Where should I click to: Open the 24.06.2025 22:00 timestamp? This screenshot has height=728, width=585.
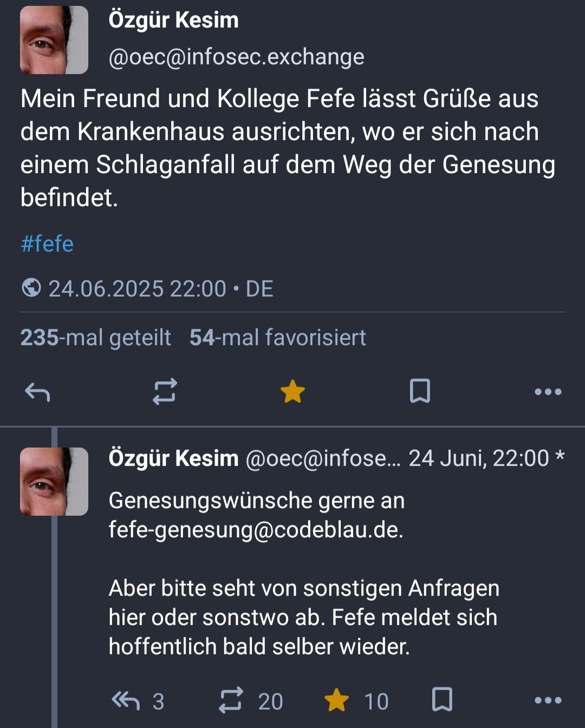pos(138,288)
